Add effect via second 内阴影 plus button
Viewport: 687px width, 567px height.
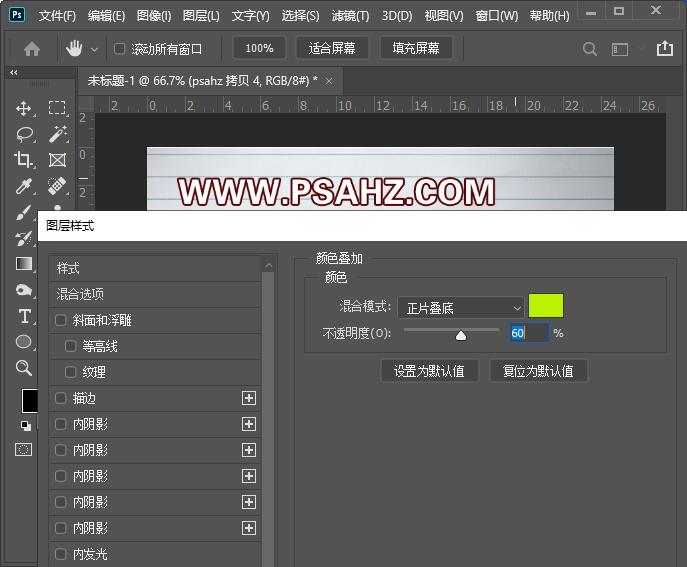249,450
